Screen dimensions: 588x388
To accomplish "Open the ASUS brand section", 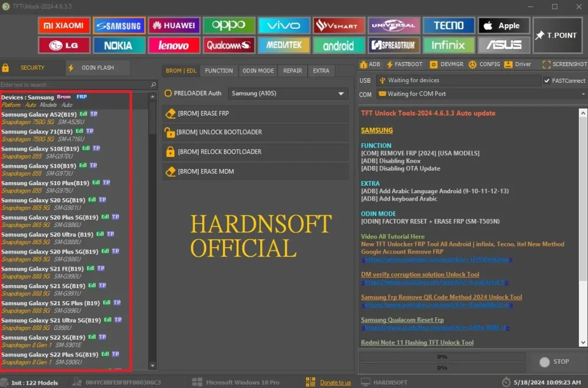I will (x=504, y=45).
